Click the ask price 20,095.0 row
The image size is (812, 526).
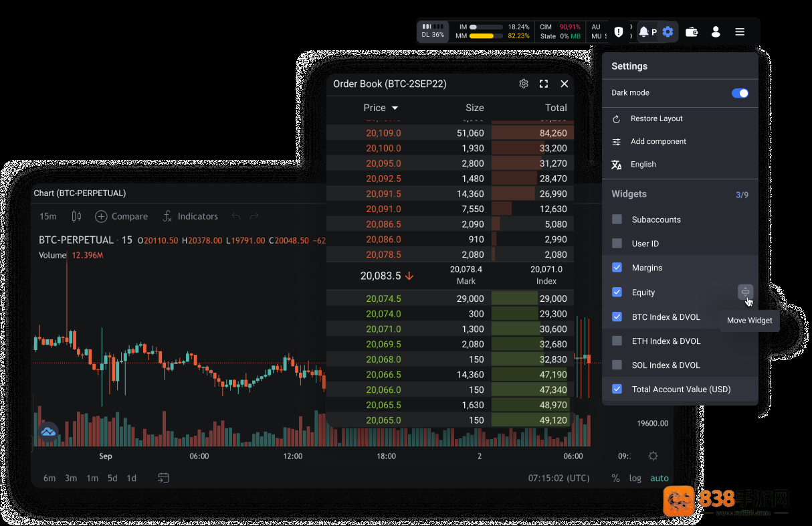(450, 163)
